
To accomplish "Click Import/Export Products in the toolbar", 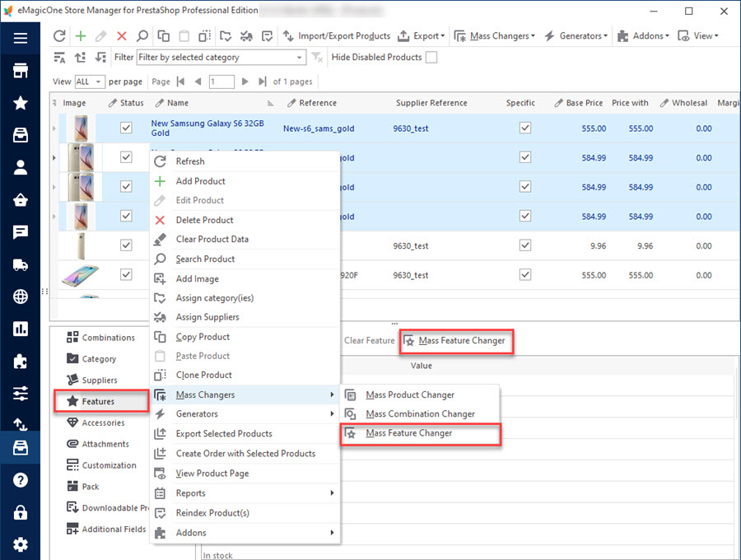I will [x=337, y=36].
